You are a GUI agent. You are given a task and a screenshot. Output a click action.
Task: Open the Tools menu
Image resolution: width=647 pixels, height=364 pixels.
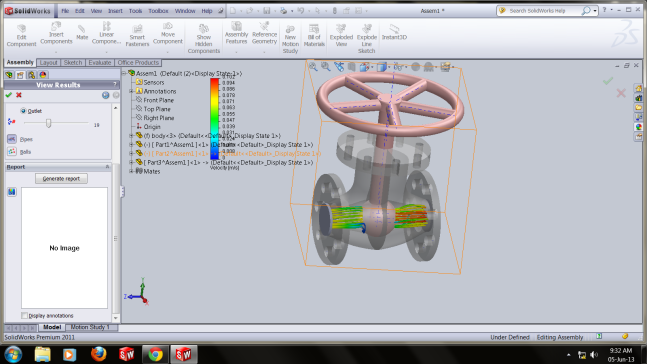coord(135,11)
